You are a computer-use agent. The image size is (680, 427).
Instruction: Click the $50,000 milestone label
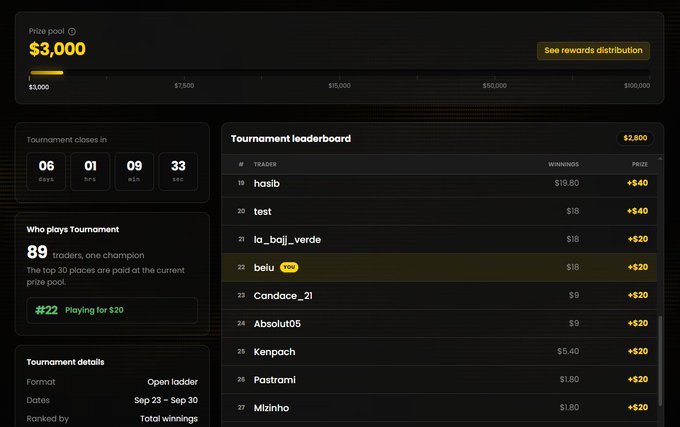click(x=495, y=86)
